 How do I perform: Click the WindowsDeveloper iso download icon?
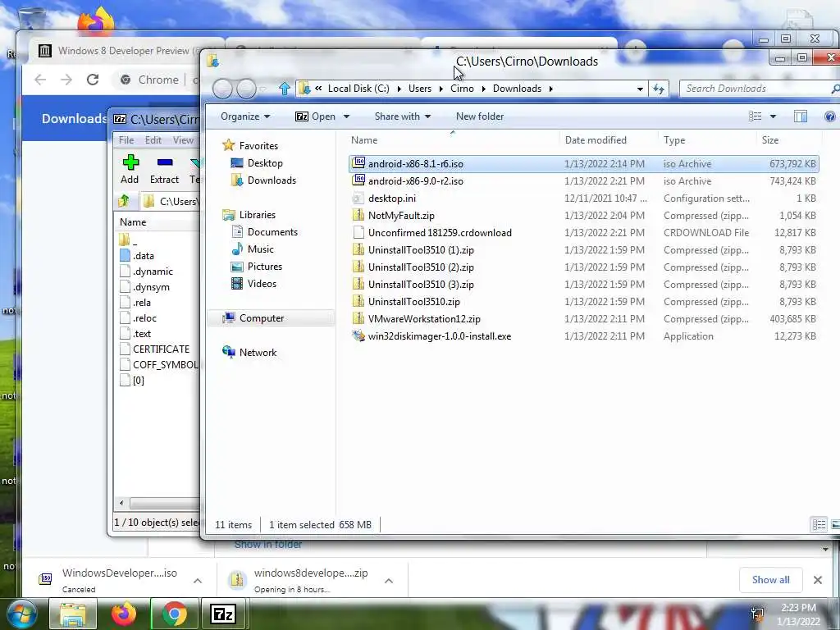[x=46, y=578]
